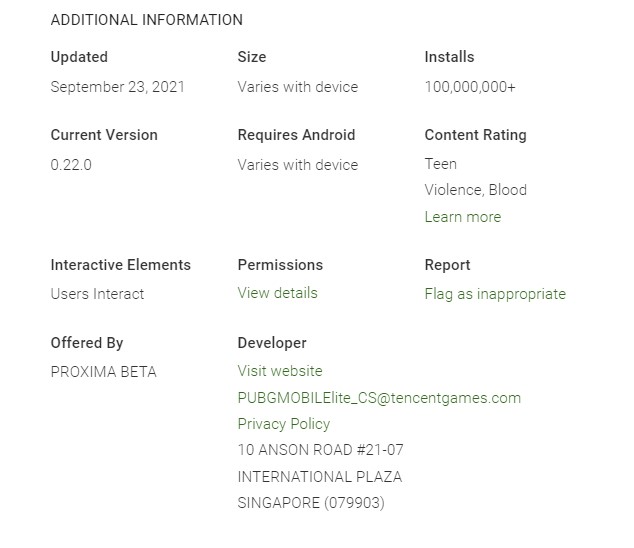This screenshot has width=634, height=548.
Task: Click the Interactive Elements label
Action: pyautogui.click(x=120, y=265)
